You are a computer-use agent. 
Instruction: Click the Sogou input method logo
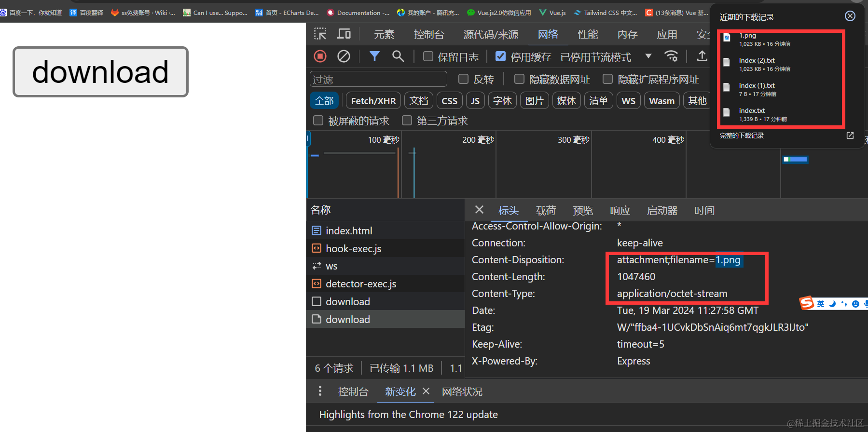pos(806,303)
